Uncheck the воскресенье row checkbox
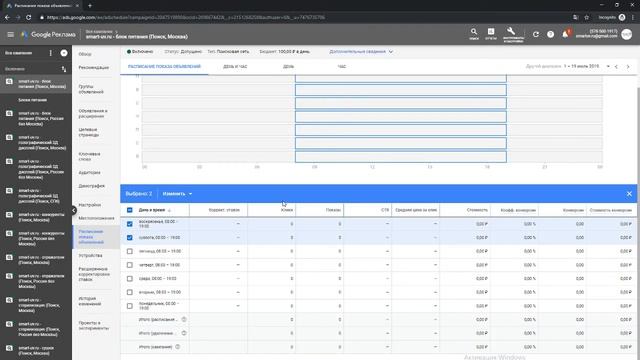640x360 pixels. click(x=130, y=224)
